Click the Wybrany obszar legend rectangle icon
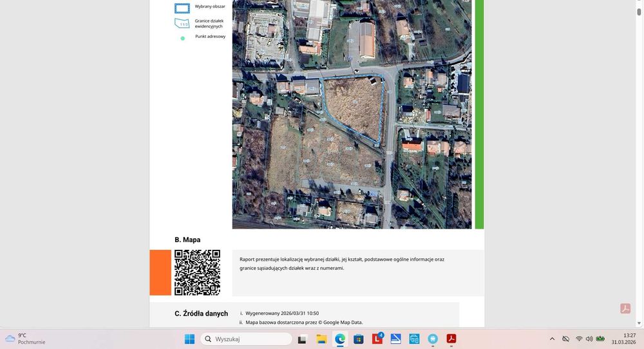The width and height of the screenshot is (644, 349). [182, 8]
